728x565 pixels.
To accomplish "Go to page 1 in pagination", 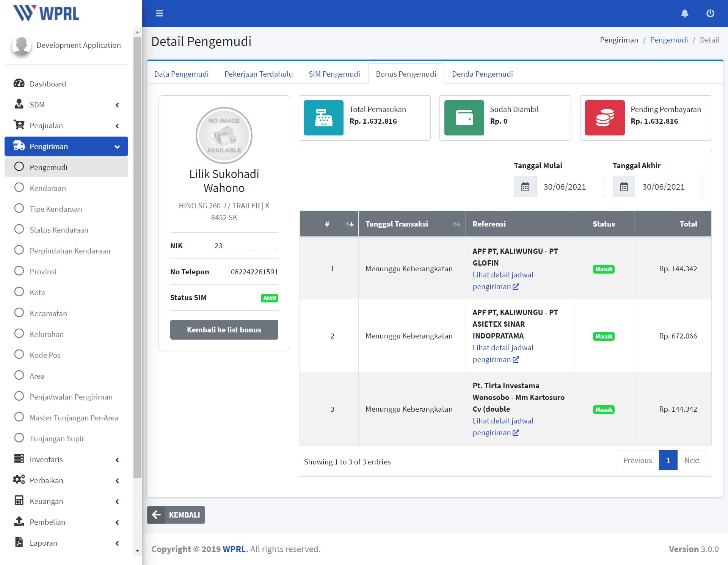I will pyautogui.click(x=668, y=460).
